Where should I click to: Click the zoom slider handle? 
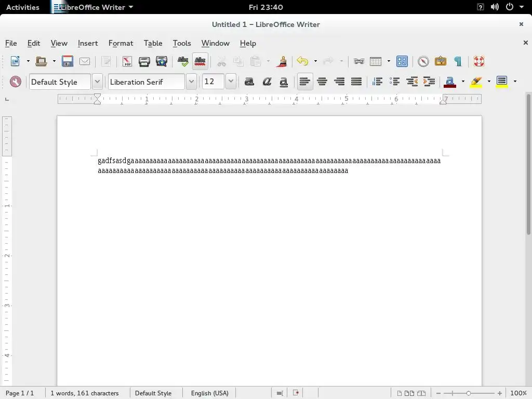(469, 393)
